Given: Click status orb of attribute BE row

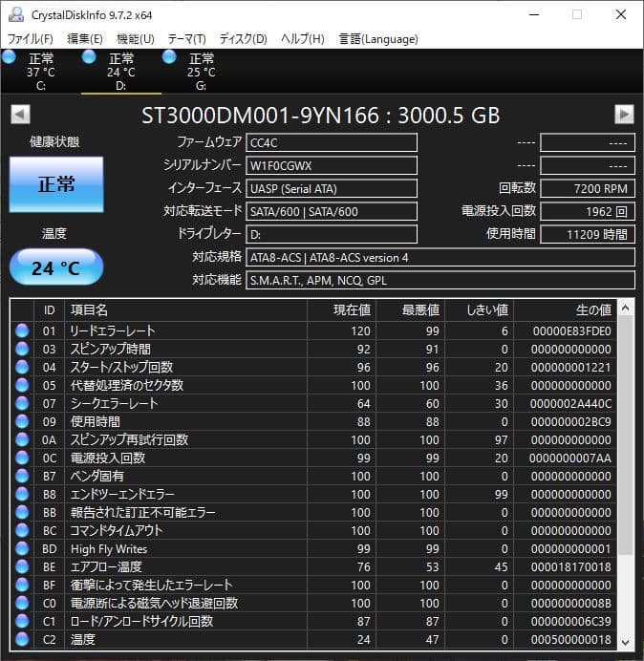Looking at the screenshot, I should [22, 566].
